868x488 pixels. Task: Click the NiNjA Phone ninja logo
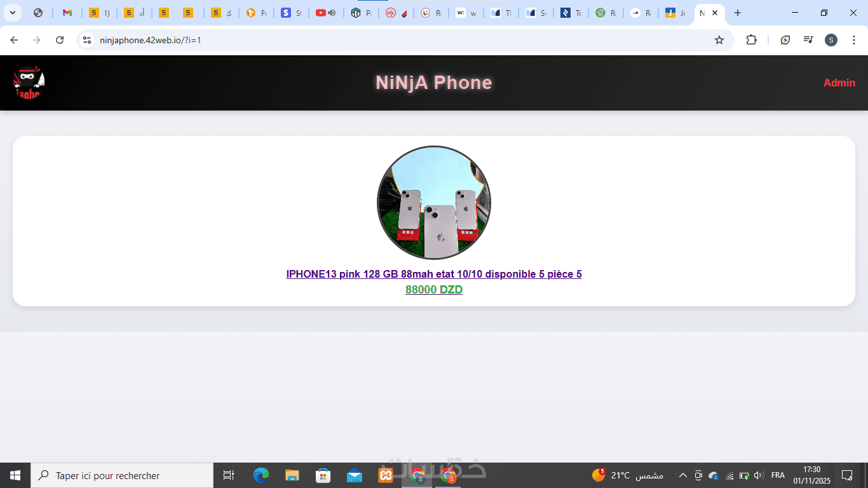(29, 83)
